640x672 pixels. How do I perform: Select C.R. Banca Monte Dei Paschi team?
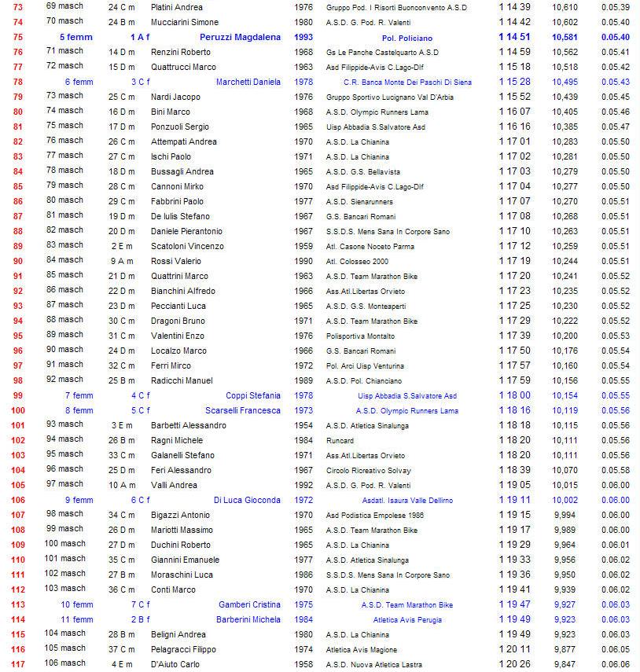407,82
